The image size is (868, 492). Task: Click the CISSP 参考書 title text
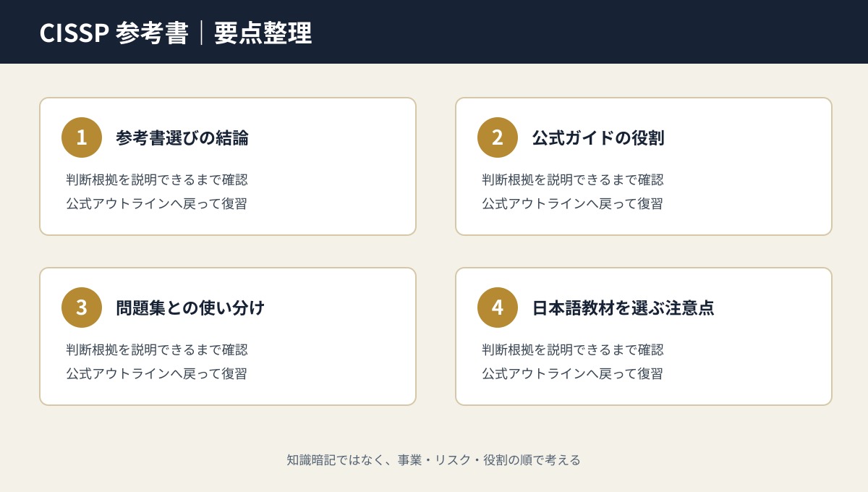(x=114, y=33)
